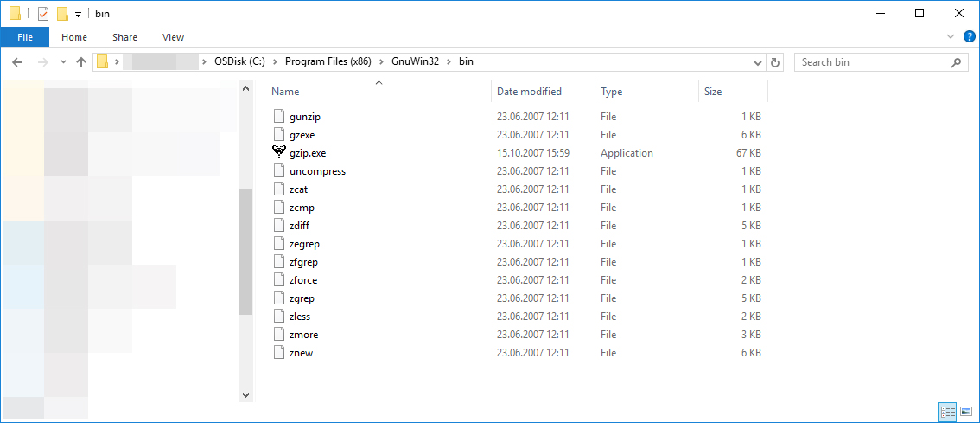This screenshot has width=980, height=423.
Task: Click the zcmp file icon
Action: pos(279,207)
